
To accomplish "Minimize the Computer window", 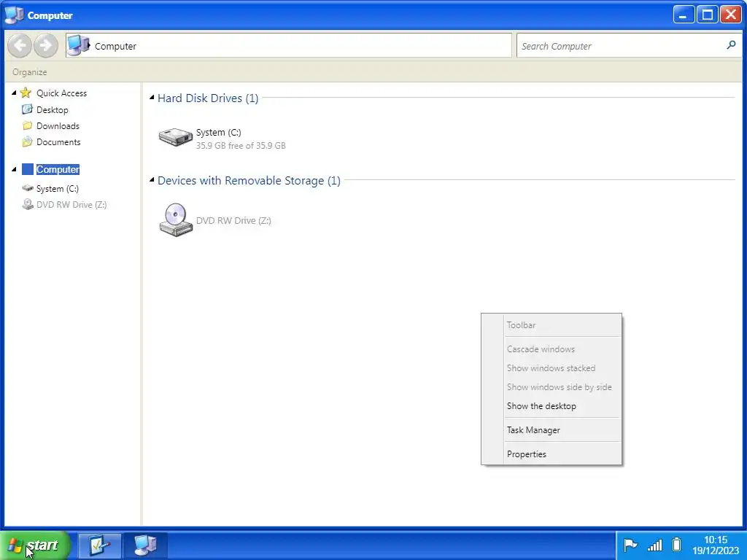I will pos(683,15).
